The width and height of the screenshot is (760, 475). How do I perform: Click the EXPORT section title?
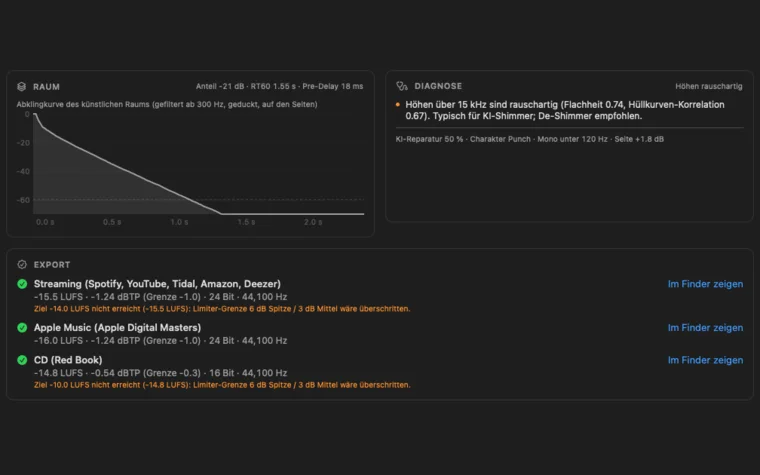(52, 265)
